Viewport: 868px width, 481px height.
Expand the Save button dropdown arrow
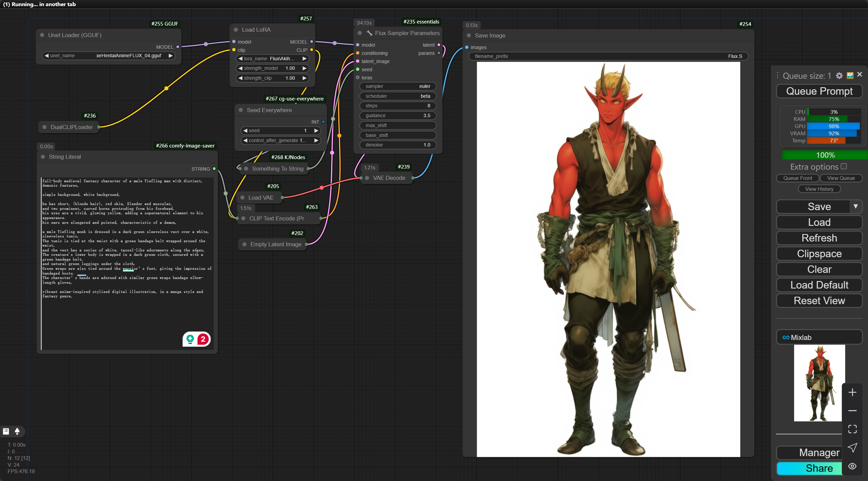[x=855, y=206]
